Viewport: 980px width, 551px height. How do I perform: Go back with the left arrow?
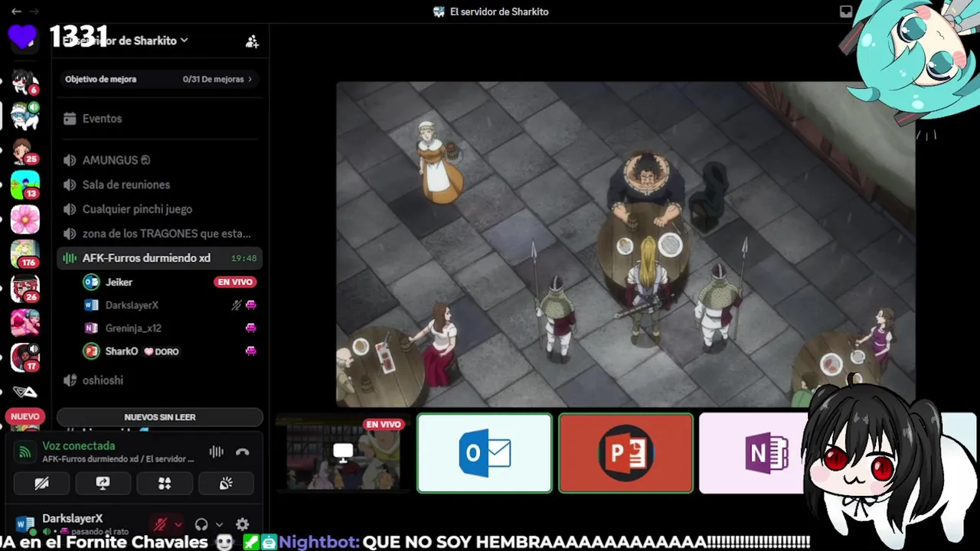coord(16,11)
